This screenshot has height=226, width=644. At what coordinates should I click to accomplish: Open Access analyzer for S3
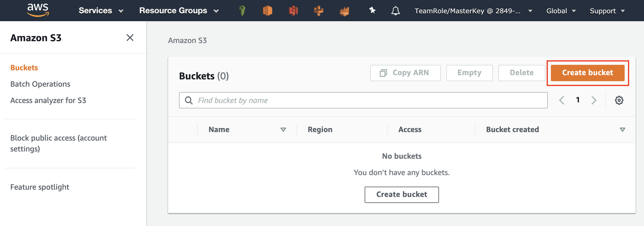48,100
